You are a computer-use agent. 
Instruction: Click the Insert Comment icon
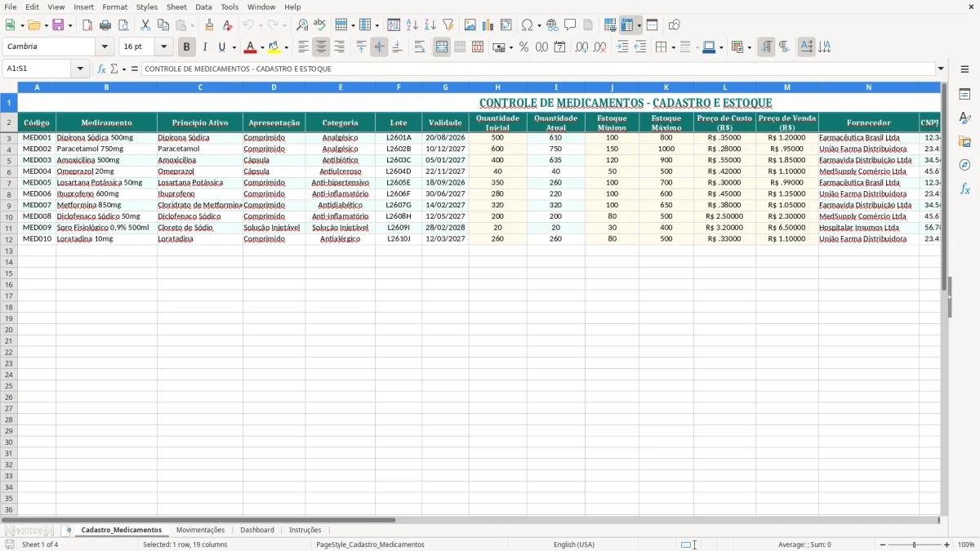pyautogui.click(x=570, y=25)
